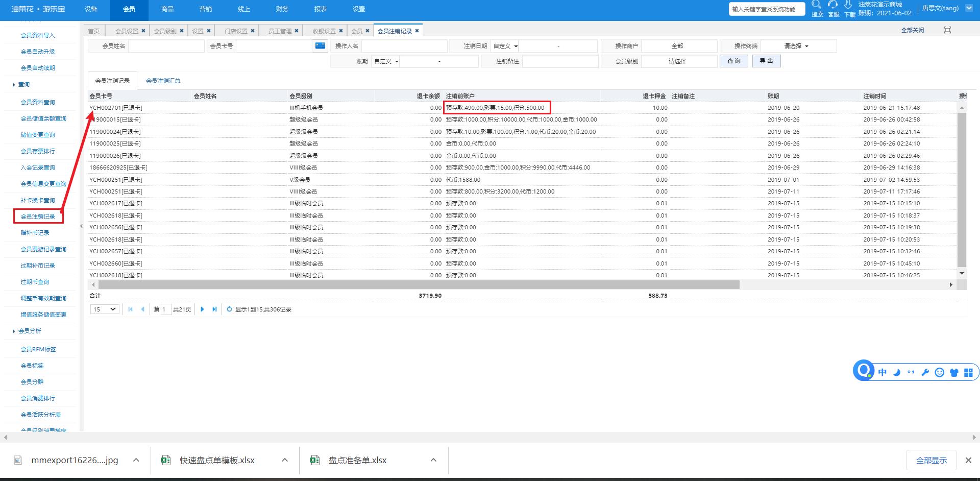
Task: Open the 注销日期 自定义 dropdown
Action: [505, 46]
